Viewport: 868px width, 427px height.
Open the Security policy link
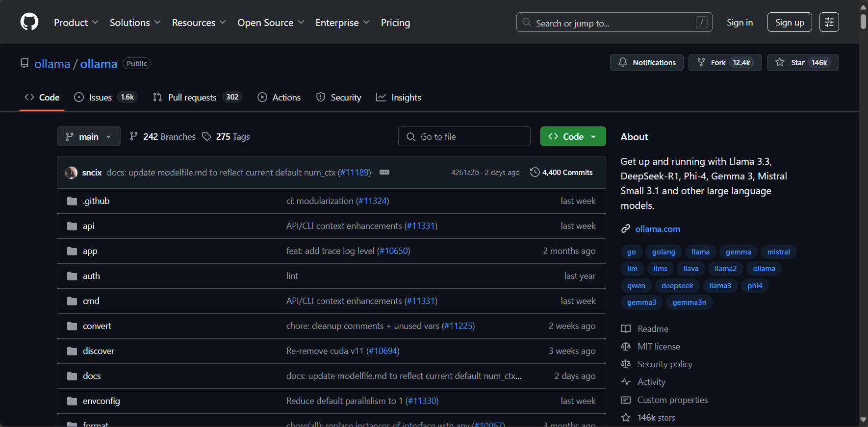coord(664,364)
